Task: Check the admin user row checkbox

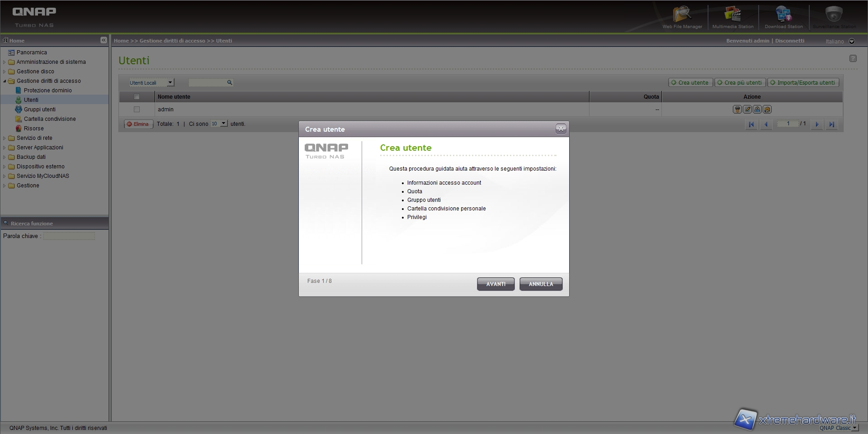Action: [x=137, y=110]
